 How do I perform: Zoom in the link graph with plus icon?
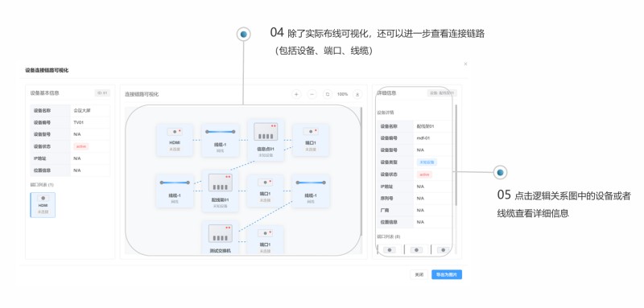(x=296, y=94)
